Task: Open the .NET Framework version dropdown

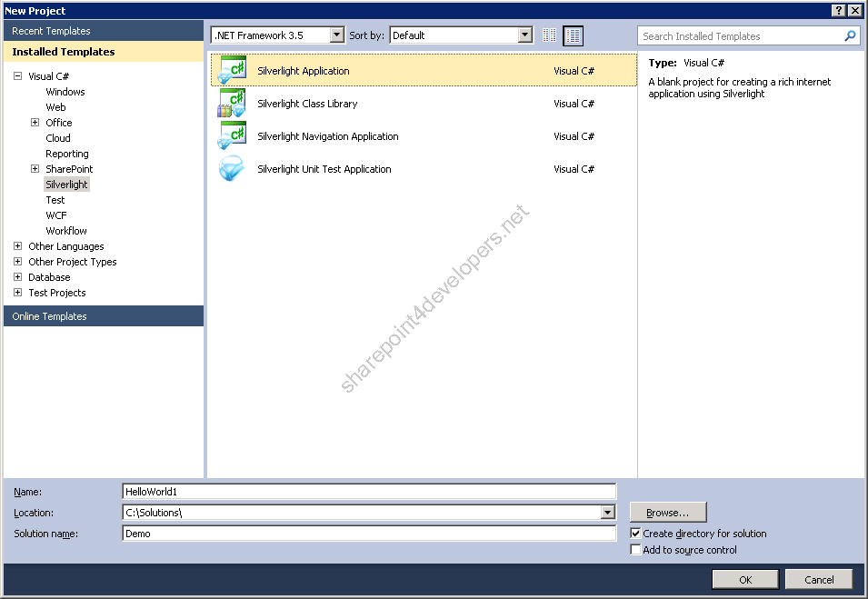Action: point(336,35)
